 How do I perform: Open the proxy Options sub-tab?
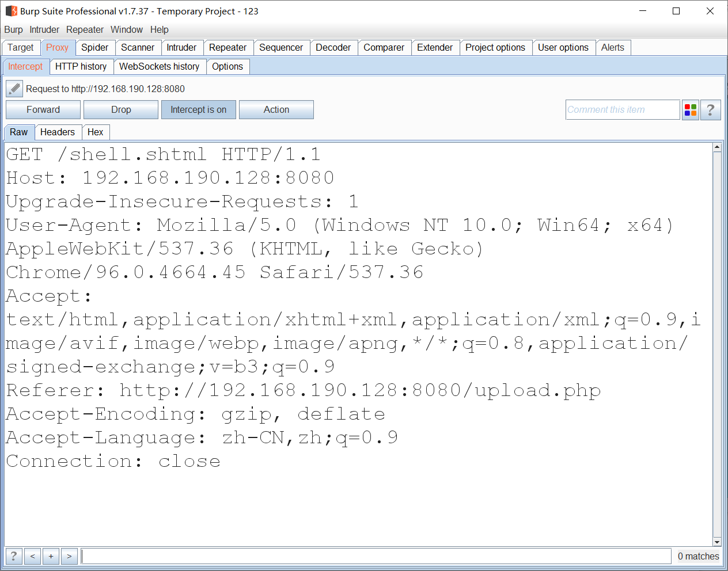click(227, 67)
